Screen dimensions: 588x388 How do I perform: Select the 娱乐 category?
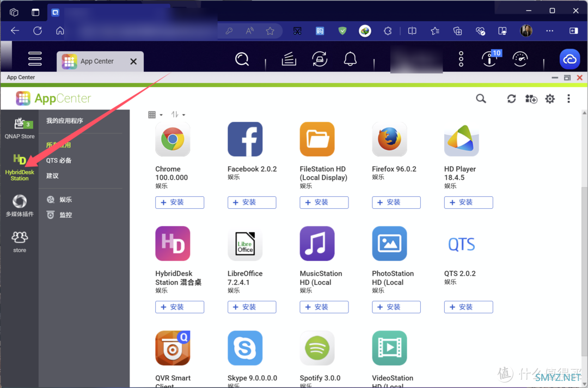(59, 199)
